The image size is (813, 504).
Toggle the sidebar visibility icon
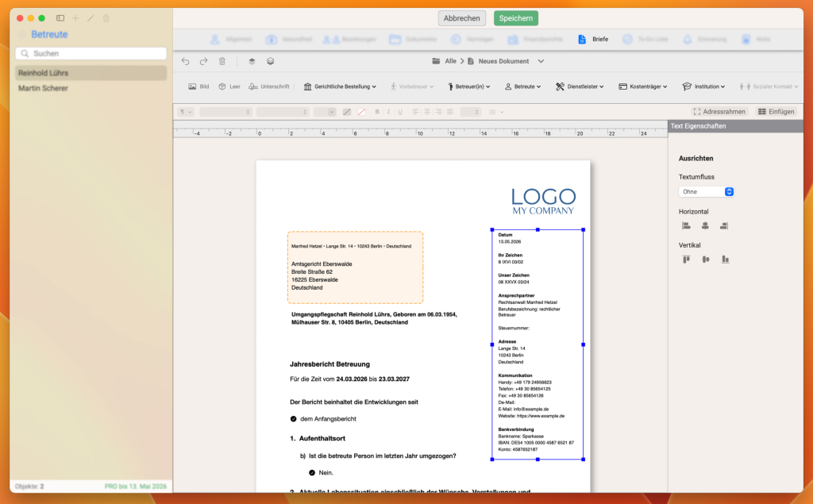pyautogui.click(x=60, y=18)
